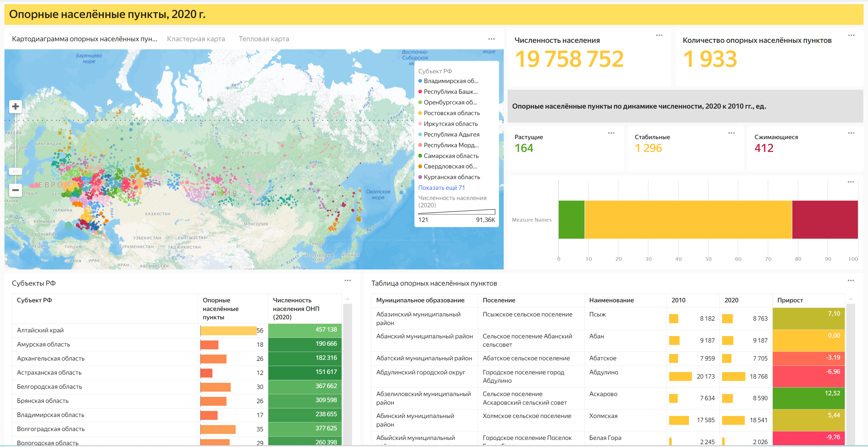Screen dimensions: 868x447
Task: Open Численность населения widget options menu
Action: 659,36
